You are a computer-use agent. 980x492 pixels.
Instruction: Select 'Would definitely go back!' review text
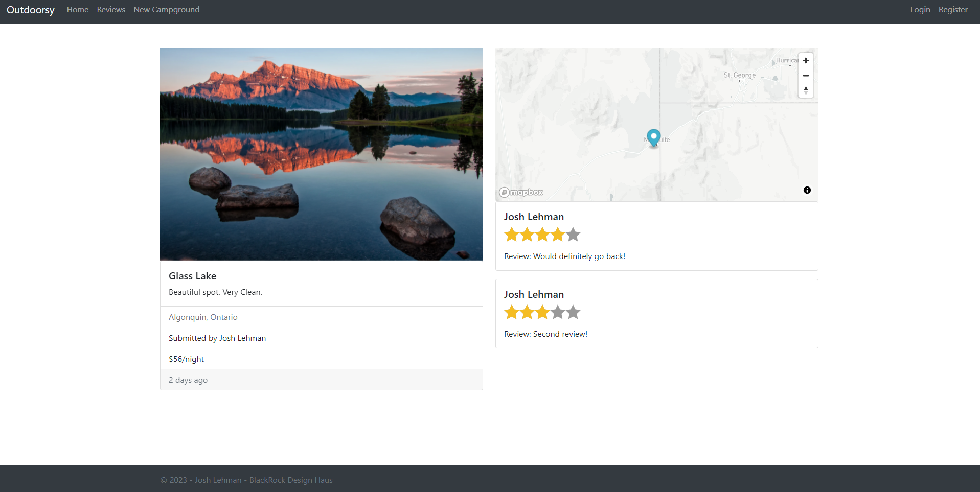coord(579,256)
